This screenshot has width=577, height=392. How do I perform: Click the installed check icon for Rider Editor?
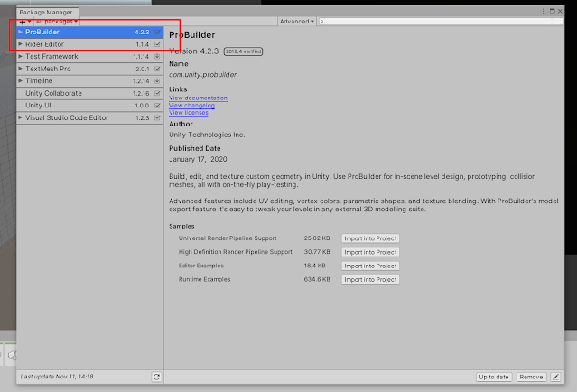pos(157,44)
